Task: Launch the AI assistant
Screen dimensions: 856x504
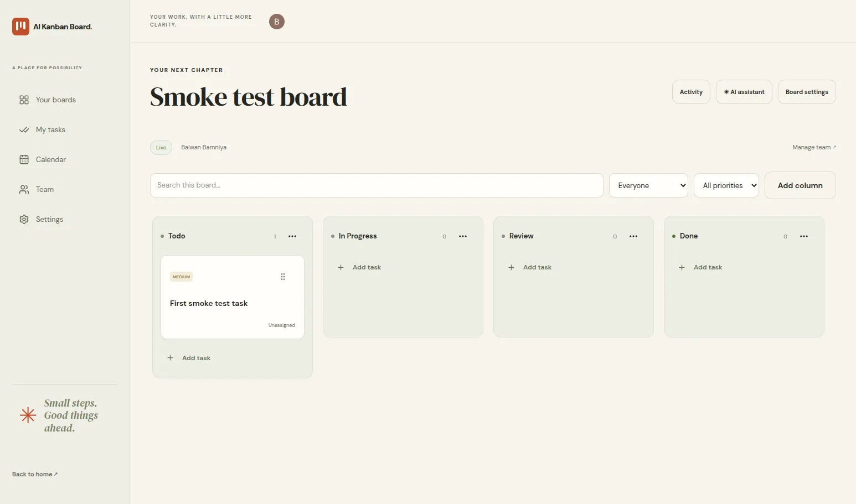Action: click(744, 92)
